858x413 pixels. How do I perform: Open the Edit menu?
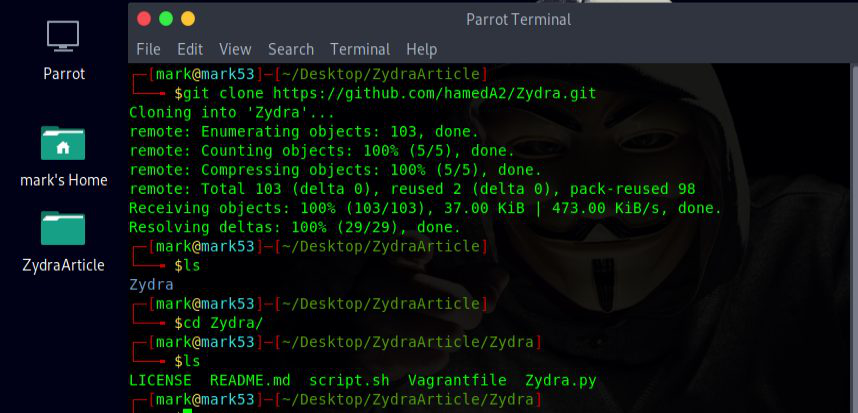[190, 49]
